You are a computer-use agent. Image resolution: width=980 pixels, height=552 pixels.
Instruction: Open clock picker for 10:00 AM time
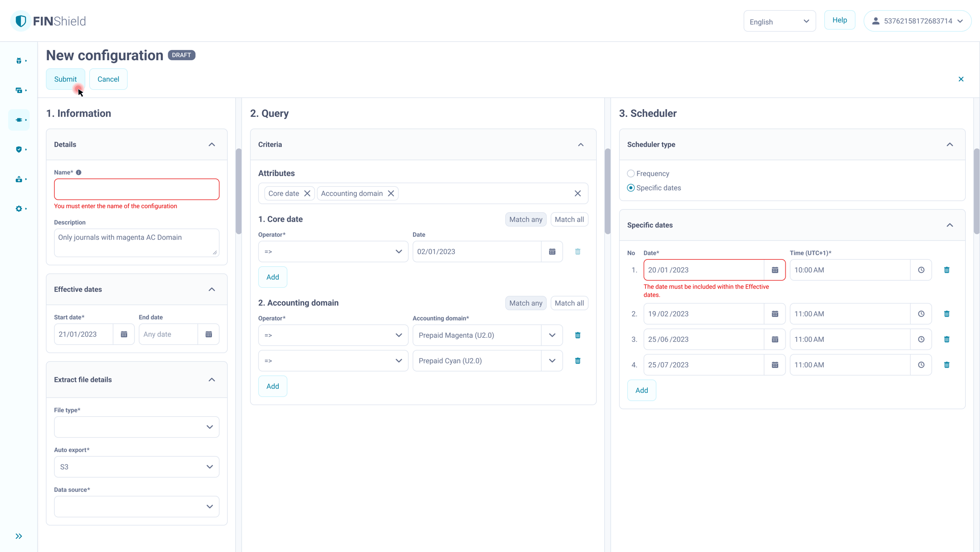921,270
